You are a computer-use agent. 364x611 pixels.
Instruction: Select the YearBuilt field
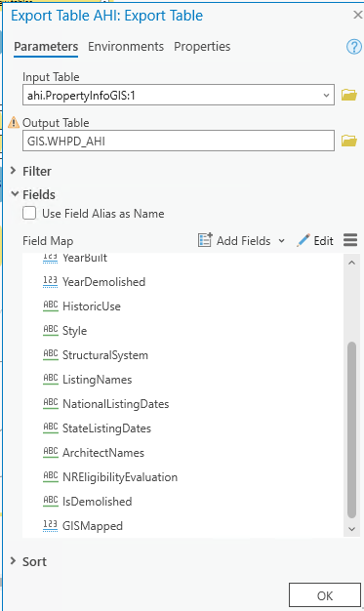[x=85, y=258]
